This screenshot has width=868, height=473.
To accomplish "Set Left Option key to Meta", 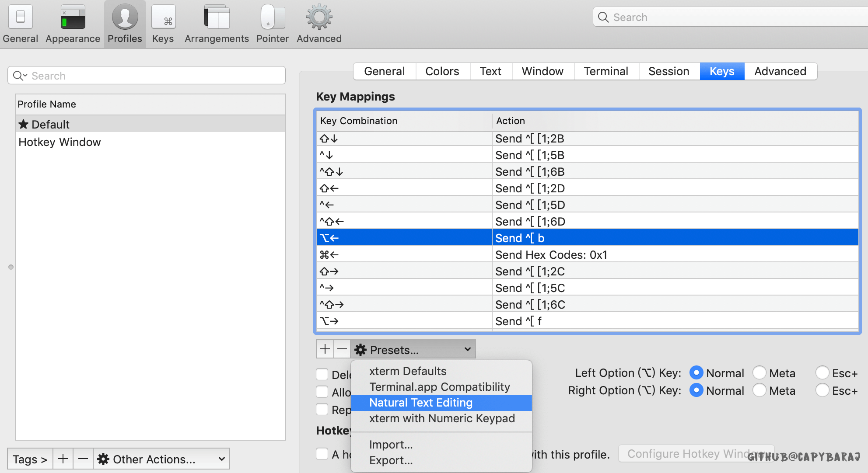I will (x=759, y=373).
